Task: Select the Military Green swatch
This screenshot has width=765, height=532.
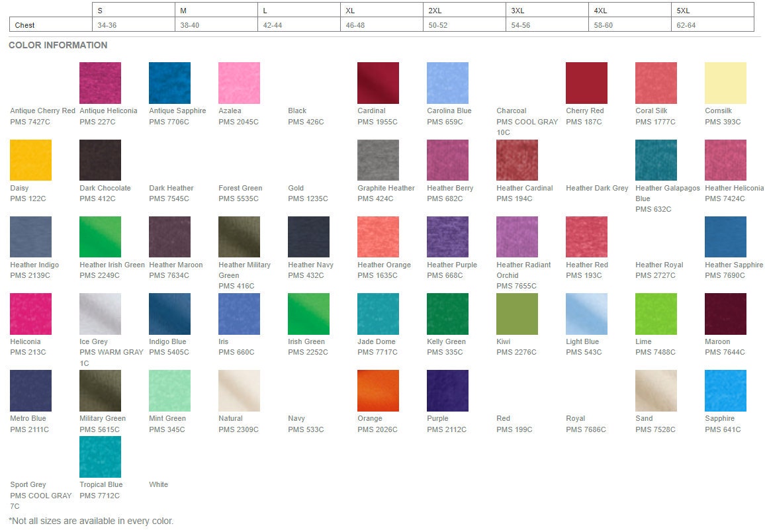Action: [100, 390]
